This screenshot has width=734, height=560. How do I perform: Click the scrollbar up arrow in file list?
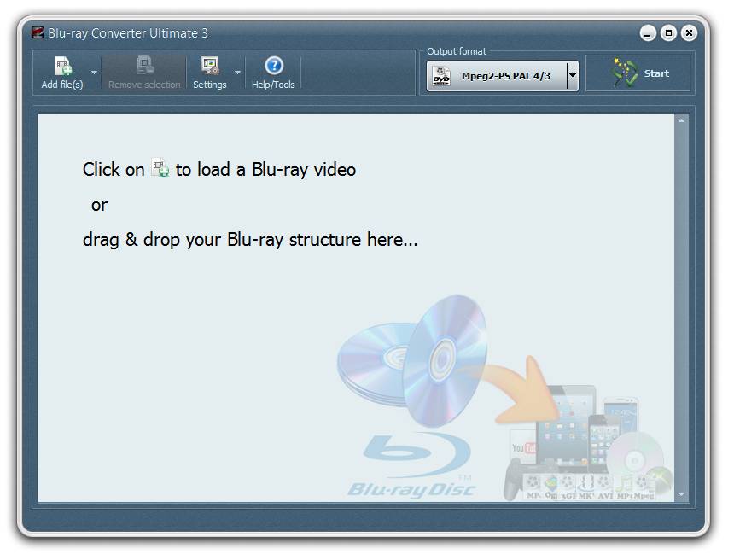[x=682, y=121]
